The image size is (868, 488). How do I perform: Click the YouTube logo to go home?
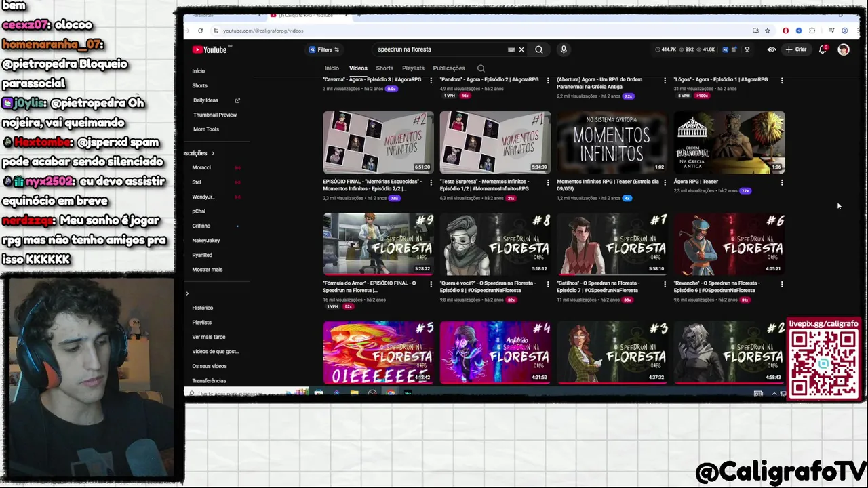click(x=210, y=49)
